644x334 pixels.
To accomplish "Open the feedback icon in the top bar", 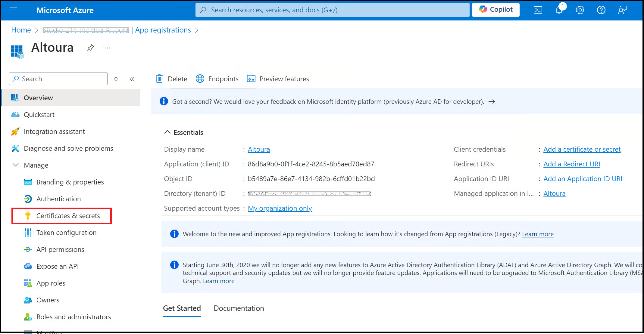I will tap(622, 10).
